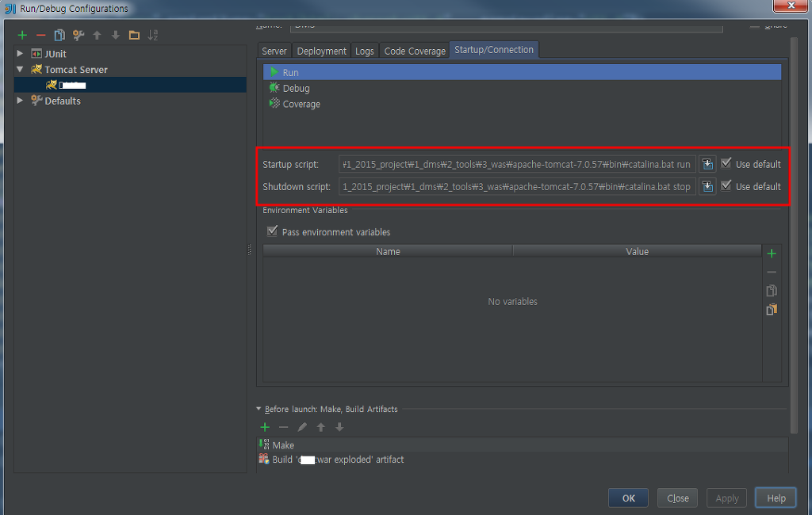
Task: Click the OK button
Action: [x=628, y=498]
